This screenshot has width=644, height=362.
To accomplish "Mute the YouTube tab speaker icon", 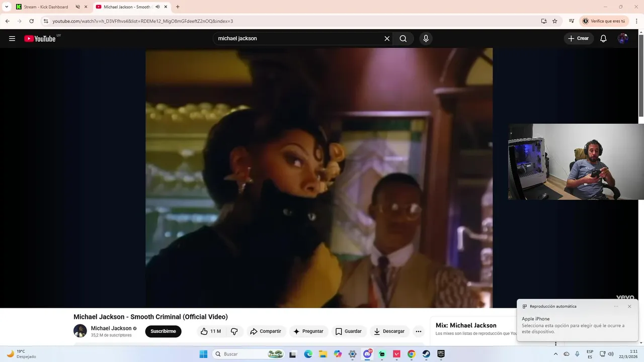I will click(x=157, y=7).
